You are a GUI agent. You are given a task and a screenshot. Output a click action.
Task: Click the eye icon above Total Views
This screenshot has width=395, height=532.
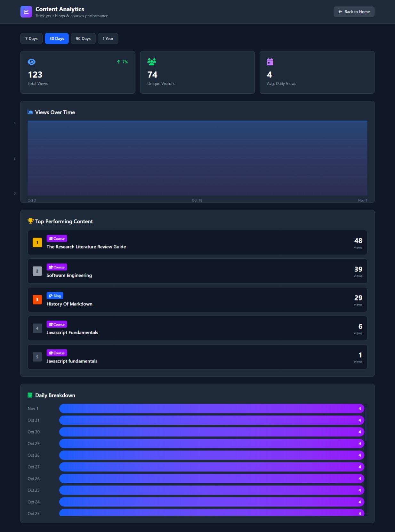tap(32, 62)
